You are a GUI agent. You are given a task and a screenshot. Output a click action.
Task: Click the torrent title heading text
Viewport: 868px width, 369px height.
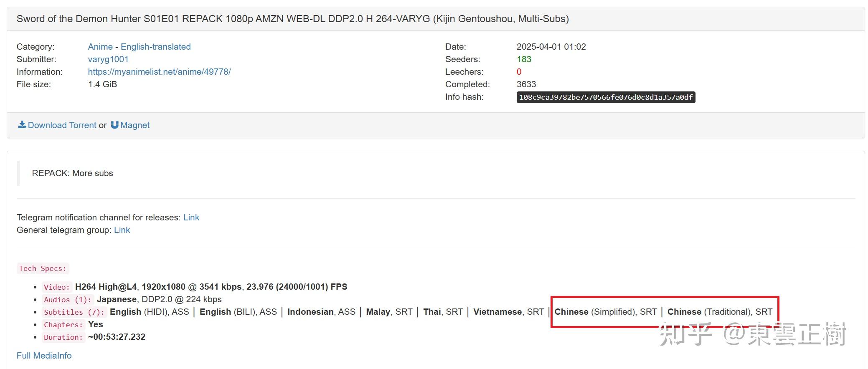click(x=292, y=19)
